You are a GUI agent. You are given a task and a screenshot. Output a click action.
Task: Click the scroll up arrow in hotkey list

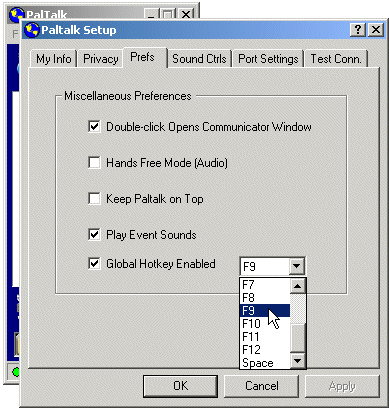click(297, 286)
